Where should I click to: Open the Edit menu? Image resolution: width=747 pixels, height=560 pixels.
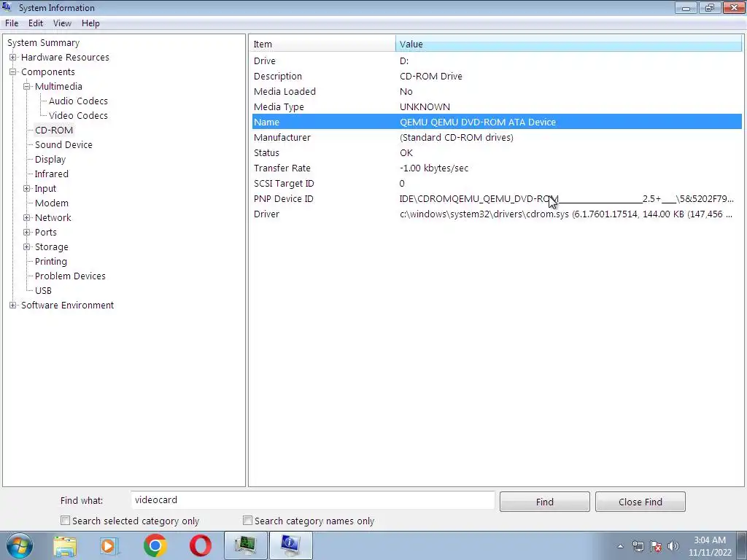click(36, 23)
